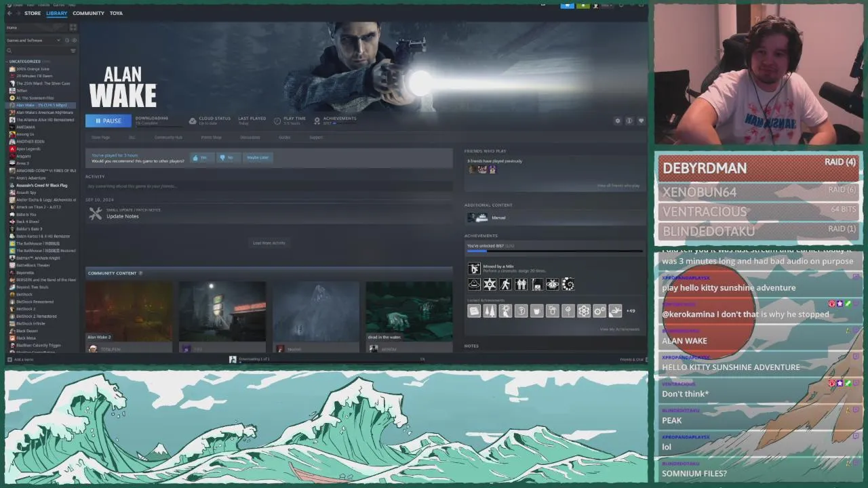868x488 pixels.
Task: Open the Points Shop link
Action: pos(211,138)
